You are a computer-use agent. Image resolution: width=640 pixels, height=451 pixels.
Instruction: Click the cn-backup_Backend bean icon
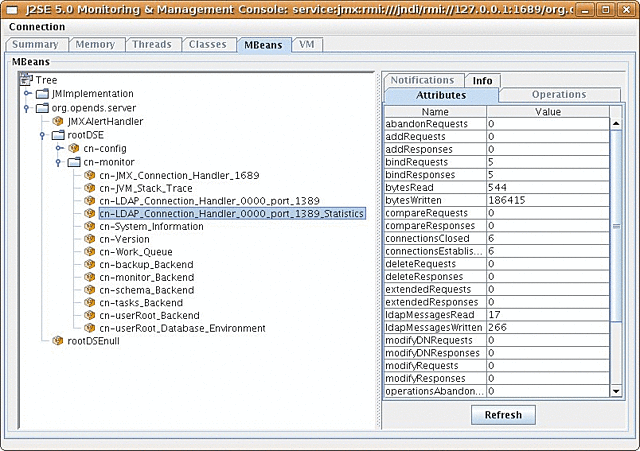90,264
